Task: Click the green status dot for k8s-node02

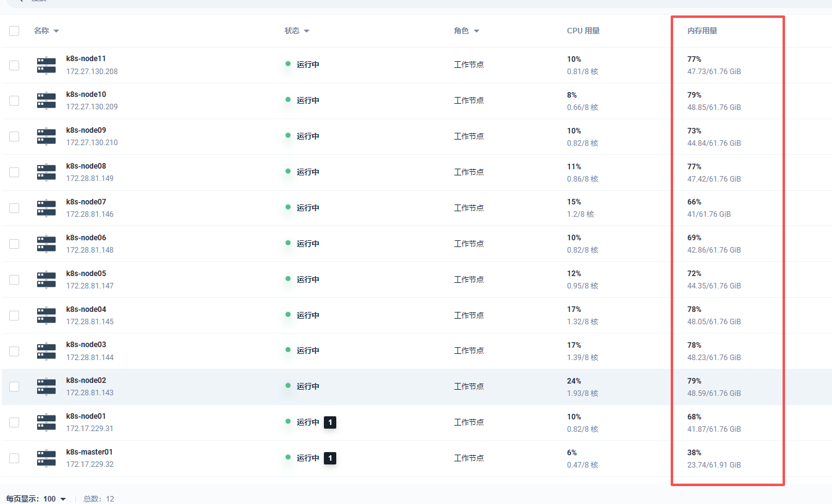Action: coord(288,386)
